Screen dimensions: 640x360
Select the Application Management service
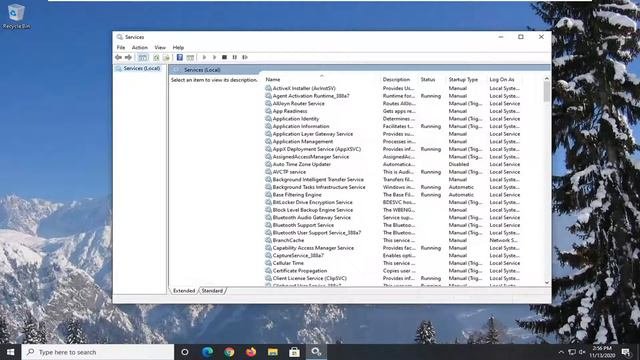(x=302, y=142)
